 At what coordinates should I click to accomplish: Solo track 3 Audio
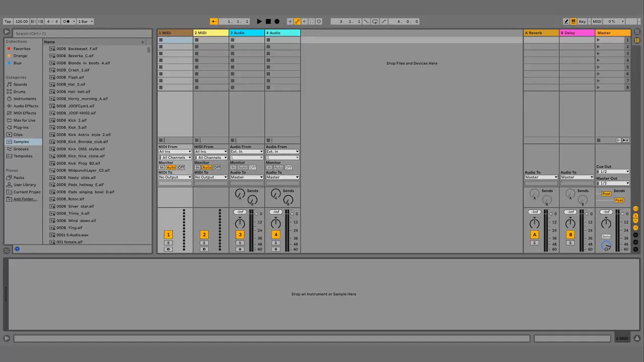point(240,243)
